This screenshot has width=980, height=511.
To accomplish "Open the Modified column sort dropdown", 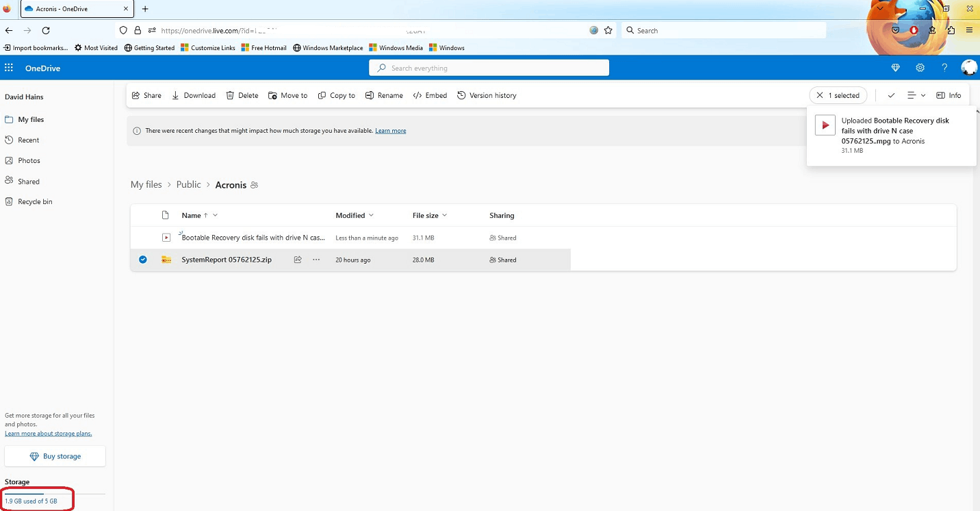I will click(370, 215).
